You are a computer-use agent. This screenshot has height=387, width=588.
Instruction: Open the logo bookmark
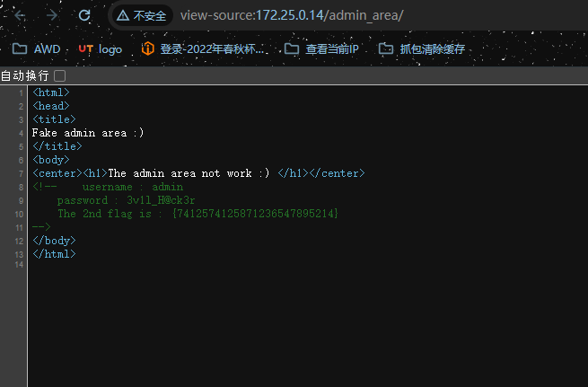(x=101, y=49)
